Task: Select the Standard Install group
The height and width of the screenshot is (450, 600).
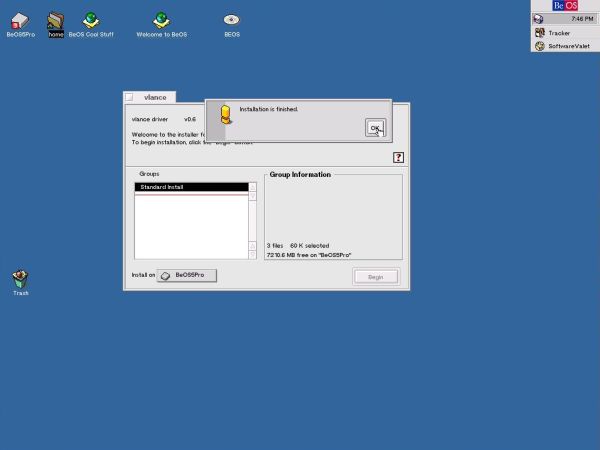Action: pyautogui.click(x=191, y=187)
